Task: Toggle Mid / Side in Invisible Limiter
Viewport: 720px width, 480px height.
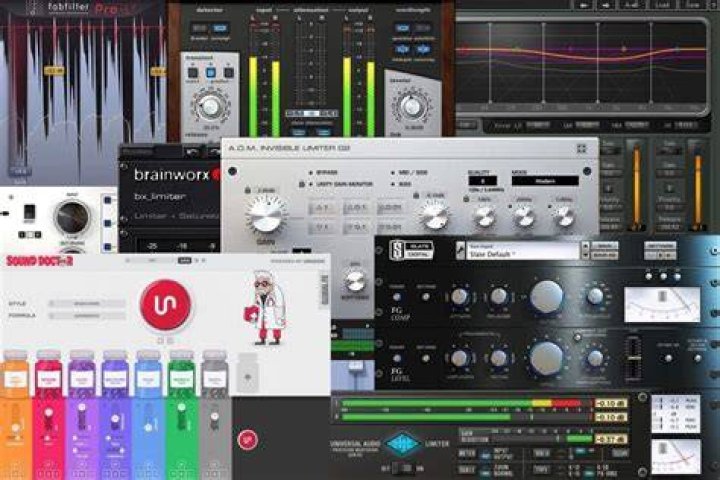Action: tap(409, 172)
